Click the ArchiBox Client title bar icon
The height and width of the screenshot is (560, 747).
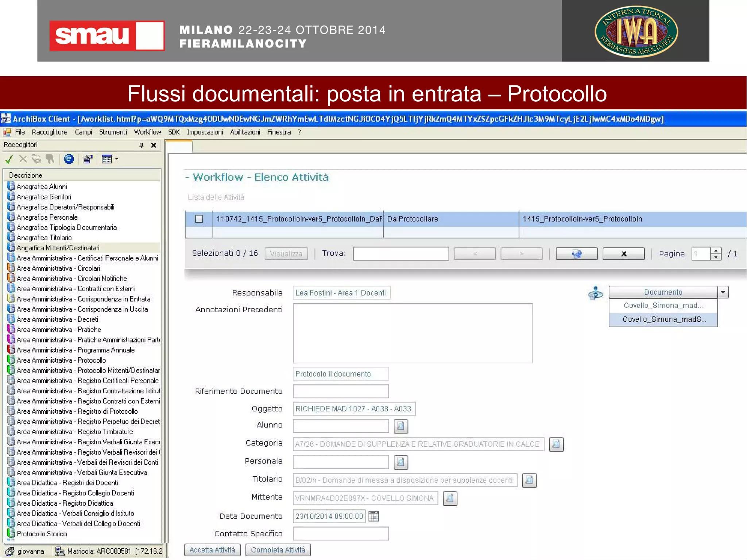pyautogui.click(x=6, y=119)
